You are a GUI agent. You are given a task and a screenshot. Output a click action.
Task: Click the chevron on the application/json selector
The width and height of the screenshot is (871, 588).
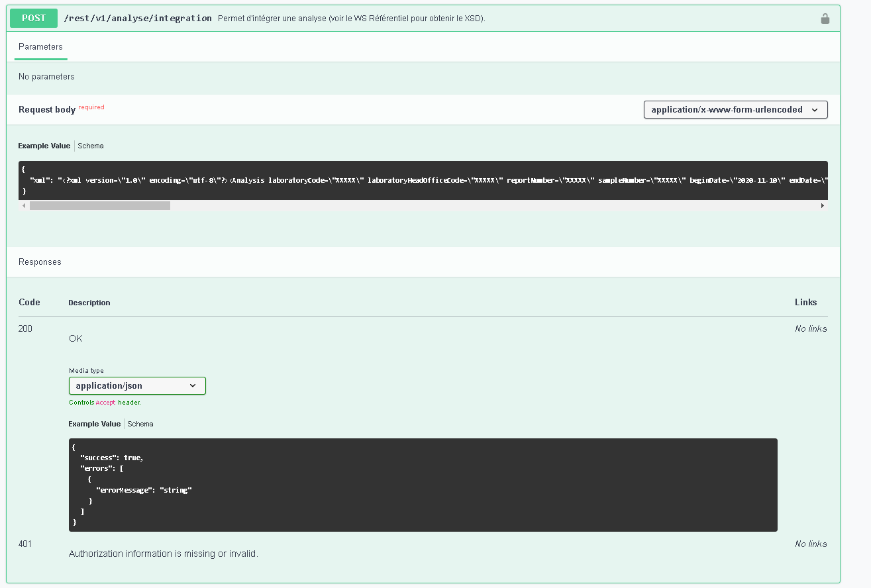[x=193, y=385]
